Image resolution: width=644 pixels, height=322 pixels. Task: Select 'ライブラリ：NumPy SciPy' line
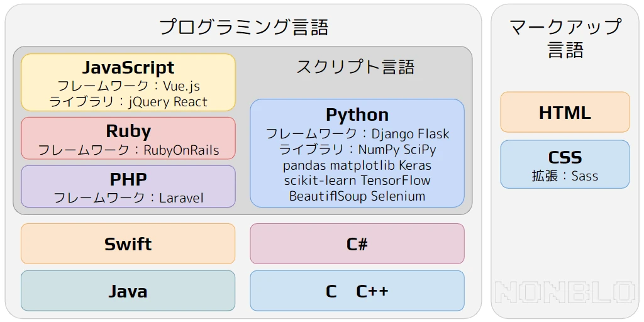(x=357, y=150)
